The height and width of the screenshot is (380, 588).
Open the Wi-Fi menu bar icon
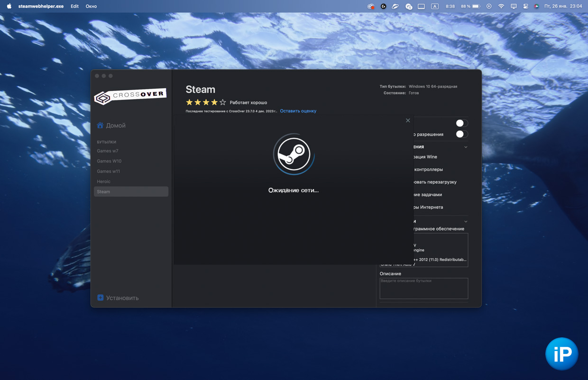(x=501, y=6)
